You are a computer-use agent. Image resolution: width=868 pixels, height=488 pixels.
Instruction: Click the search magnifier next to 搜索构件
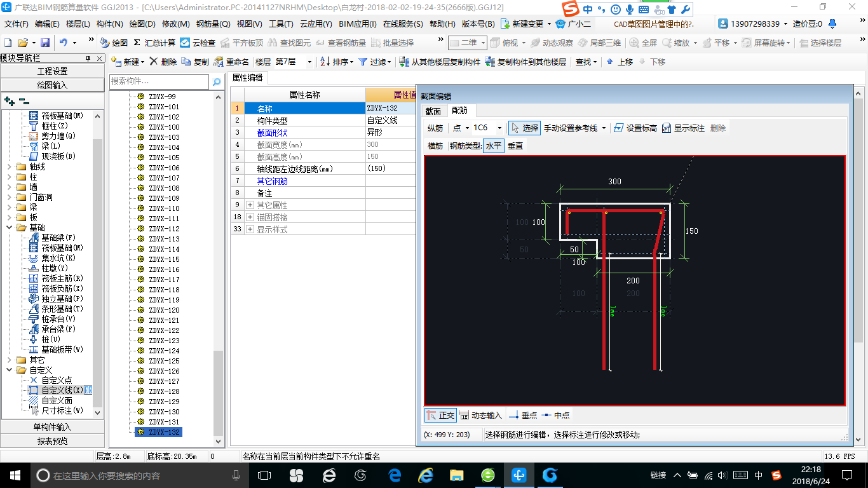tap(217, 82)
